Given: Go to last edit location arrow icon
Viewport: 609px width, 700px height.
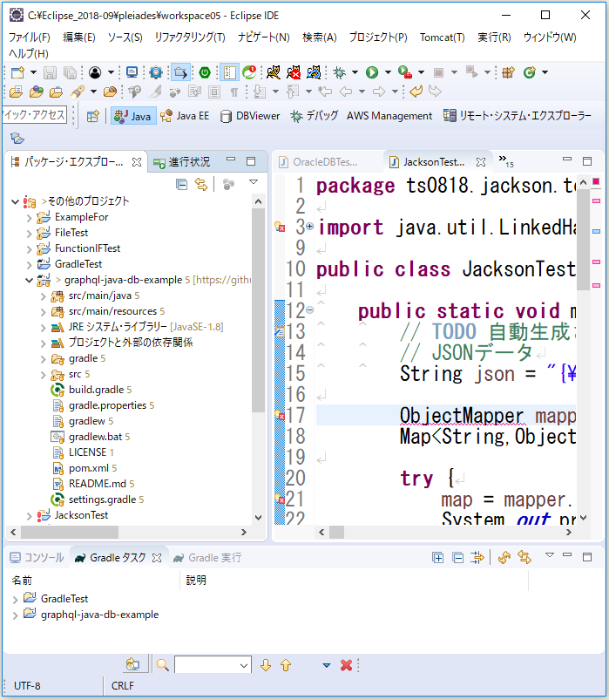Looking at the screenshot, I should tap(325, 92).
